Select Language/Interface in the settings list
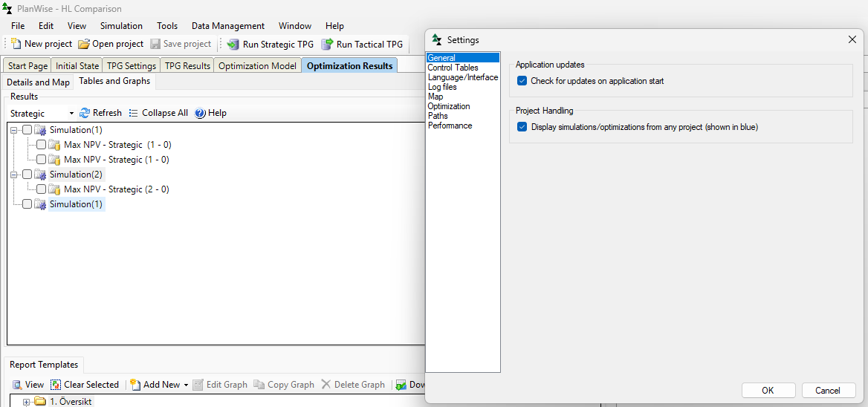Screen dimensions: 868x407 point(462,77)
